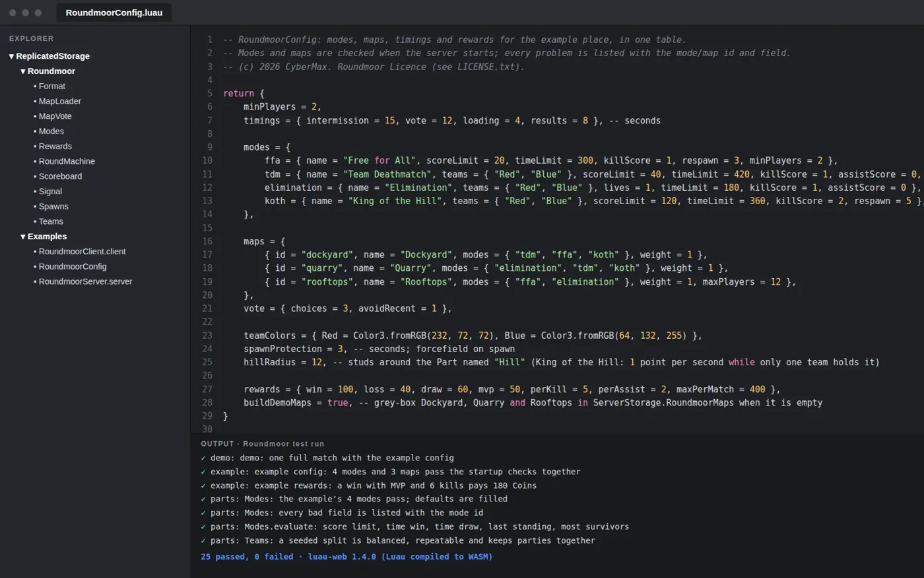Click line number 9 in the gutter
The width and height of the screenshot is (924, 578).
[210, 147]
